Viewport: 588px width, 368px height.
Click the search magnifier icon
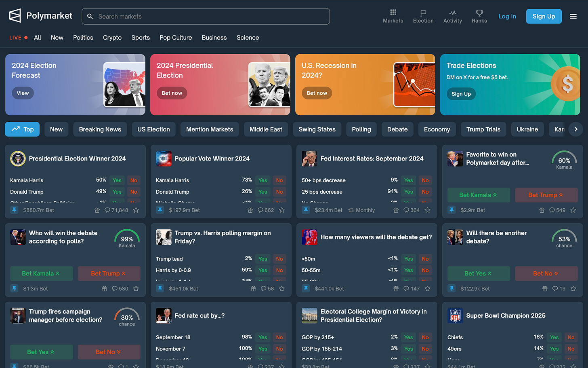[x=90, y=17]
